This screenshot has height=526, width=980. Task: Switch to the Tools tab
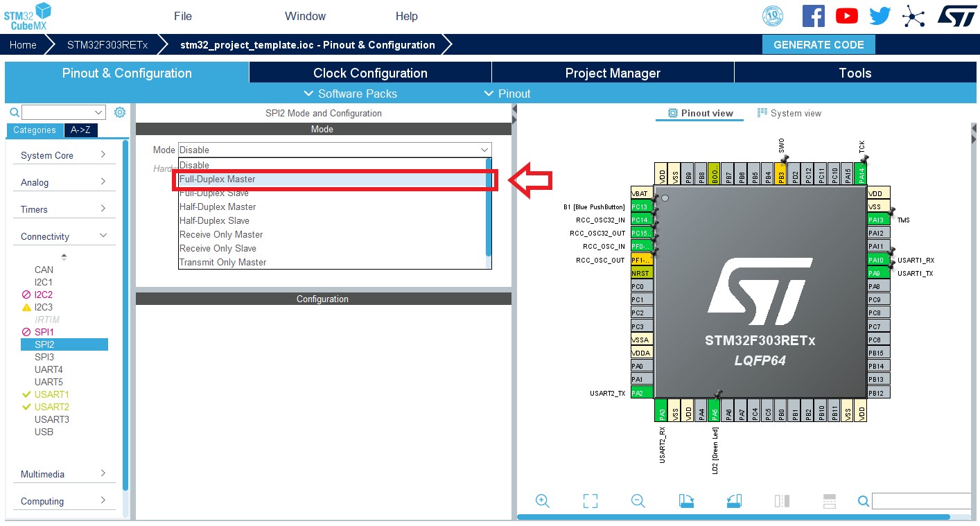[x=855, y=73]
